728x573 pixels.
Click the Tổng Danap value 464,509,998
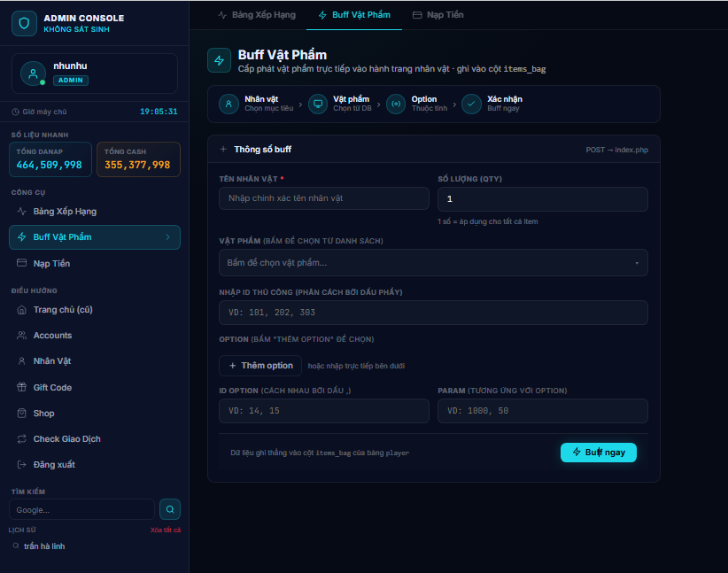click(x=50, y=165)
